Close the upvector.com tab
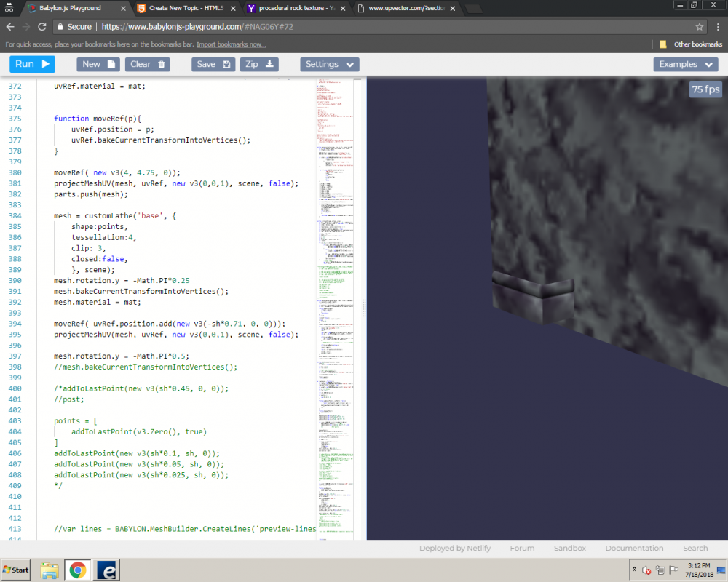728x582 pixels. [453, 9]
